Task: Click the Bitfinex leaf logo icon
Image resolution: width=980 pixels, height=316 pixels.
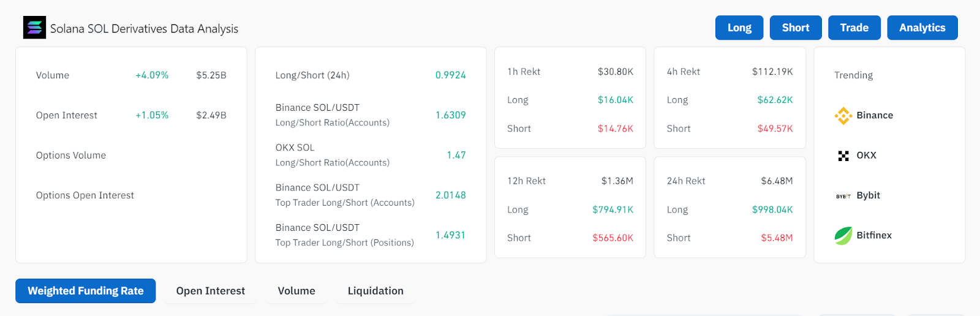Action: coord(843,236)
